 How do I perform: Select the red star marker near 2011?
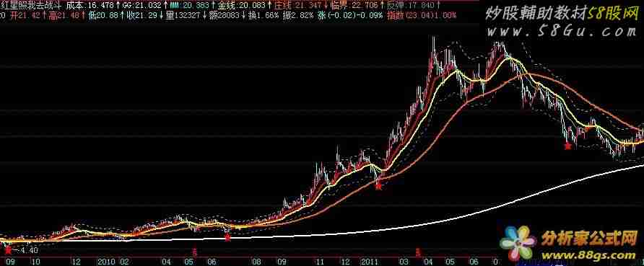tap(378, 186)
